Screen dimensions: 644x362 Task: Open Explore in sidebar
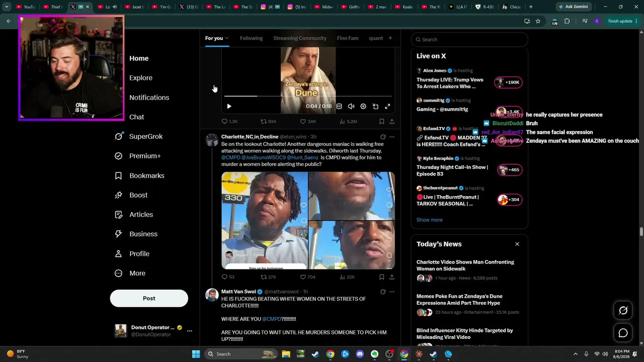(141, 78)
